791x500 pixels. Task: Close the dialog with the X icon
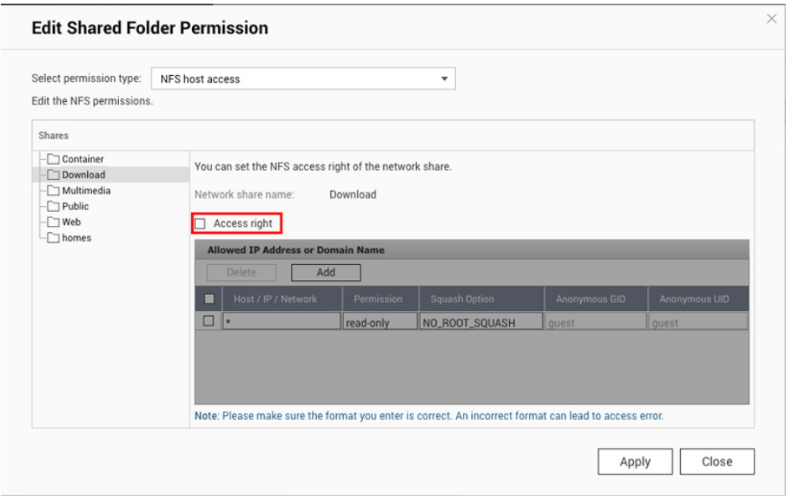[x=771, y=19]
